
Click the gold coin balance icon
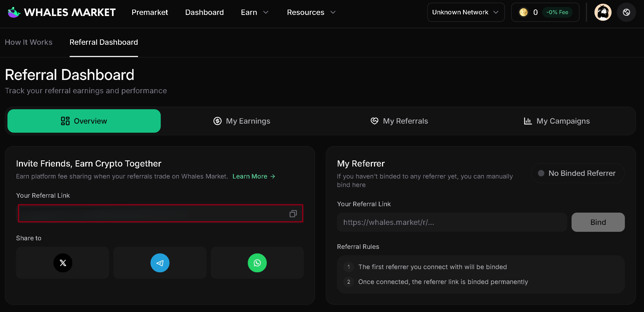point(524,12)
